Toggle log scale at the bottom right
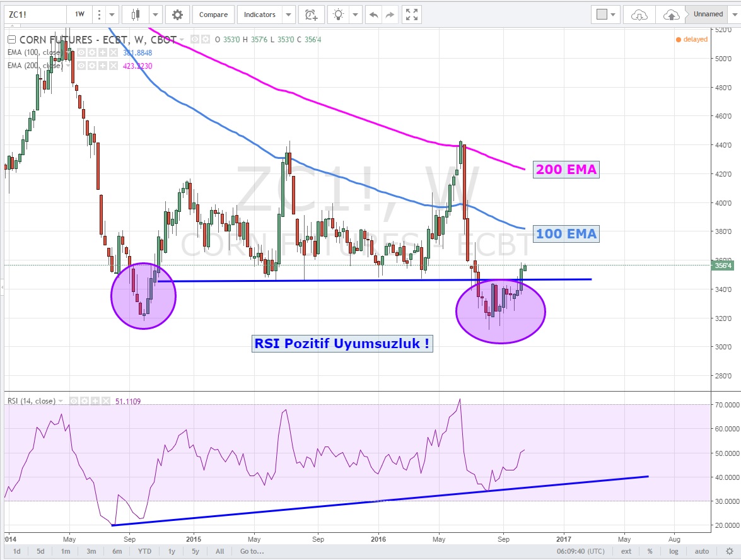This screenshot has width=741, height=560. tap(674, 551)
